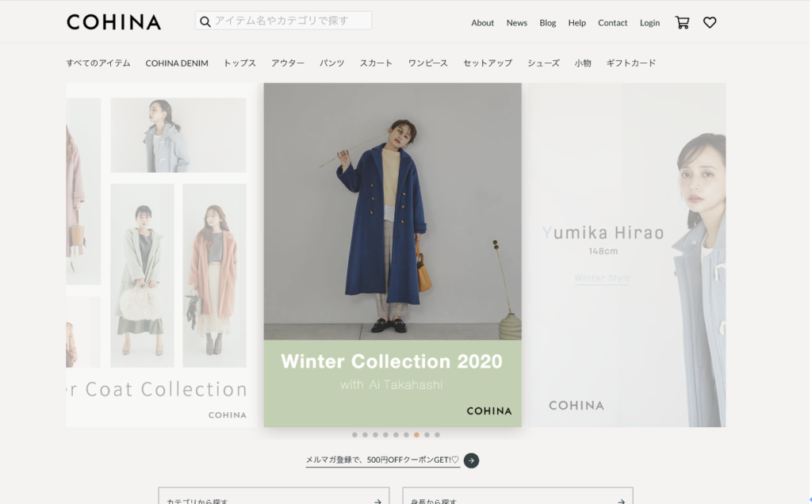Focus the item search input field
This screenshot has width=812, height=504.
tap(283, 21)
